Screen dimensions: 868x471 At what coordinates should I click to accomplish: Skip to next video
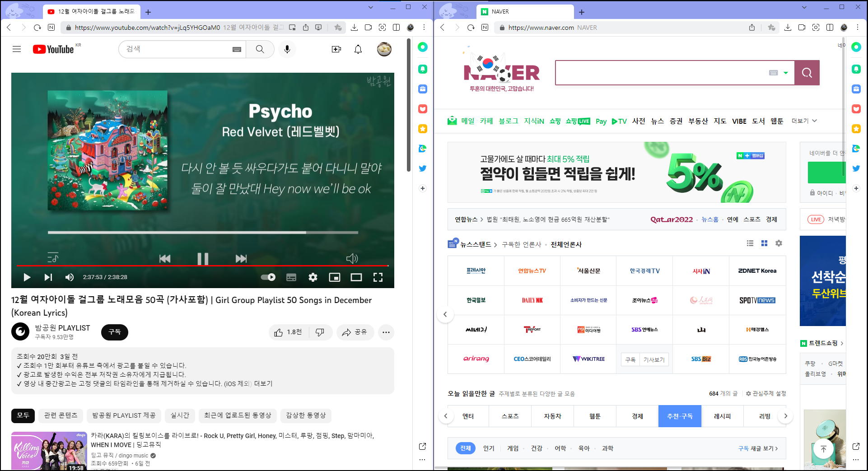(48, 277)
